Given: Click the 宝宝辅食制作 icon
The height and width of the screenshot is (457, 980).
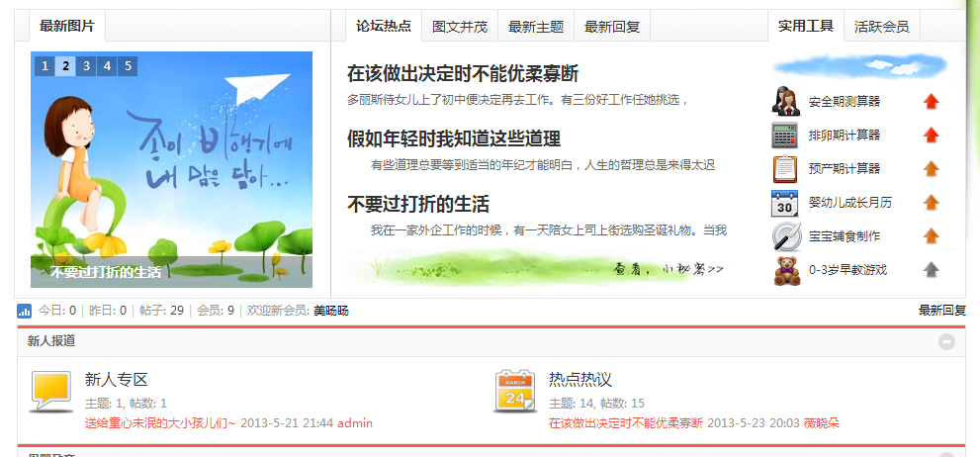Looking at the screenshot, I should click(x=785, y=236).
